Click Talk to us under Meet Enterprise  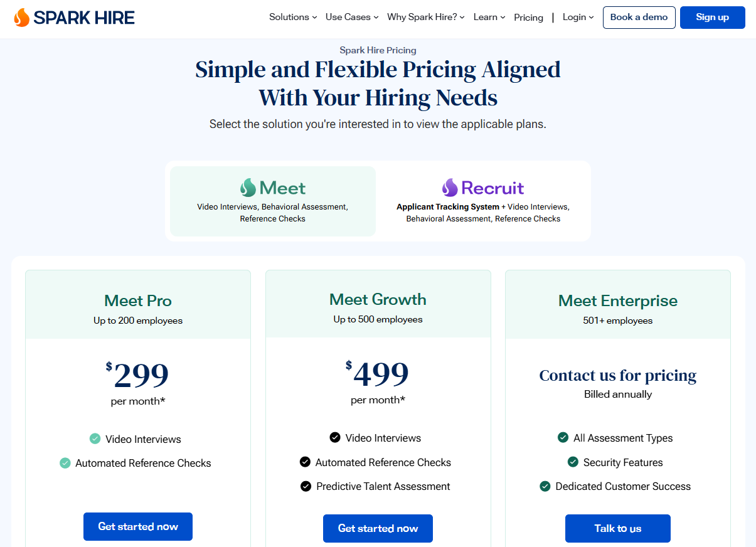(617, 528)
